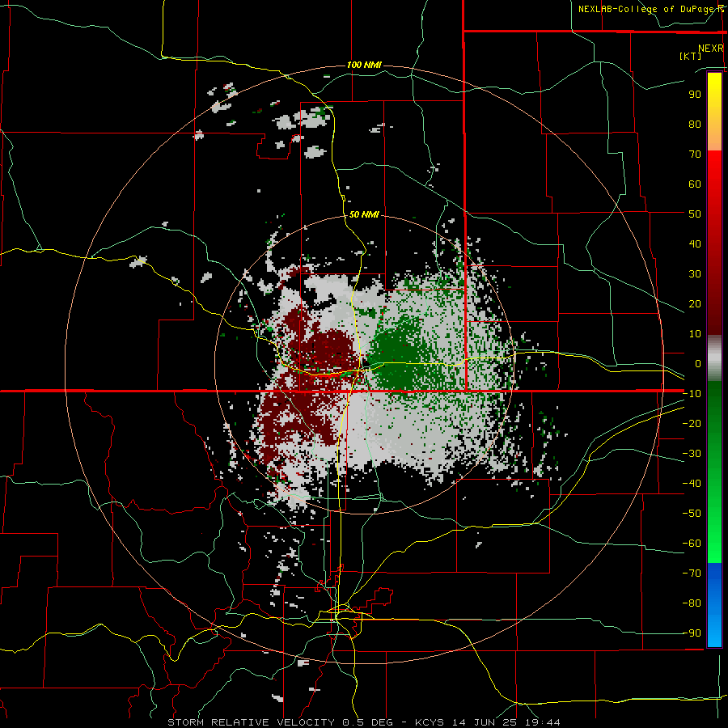
Task: Click the -70 knot scale label
Action: pos(692,574)
